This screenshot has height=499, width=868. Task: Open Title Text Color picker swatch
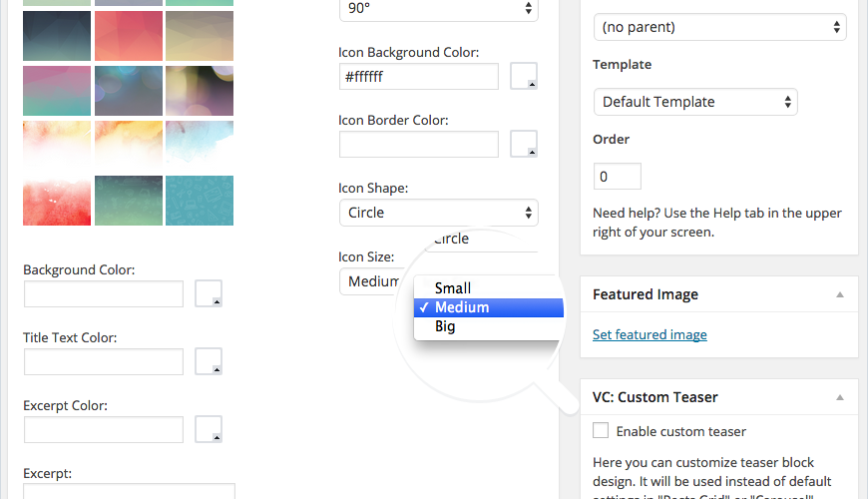[x=209, y=361]
